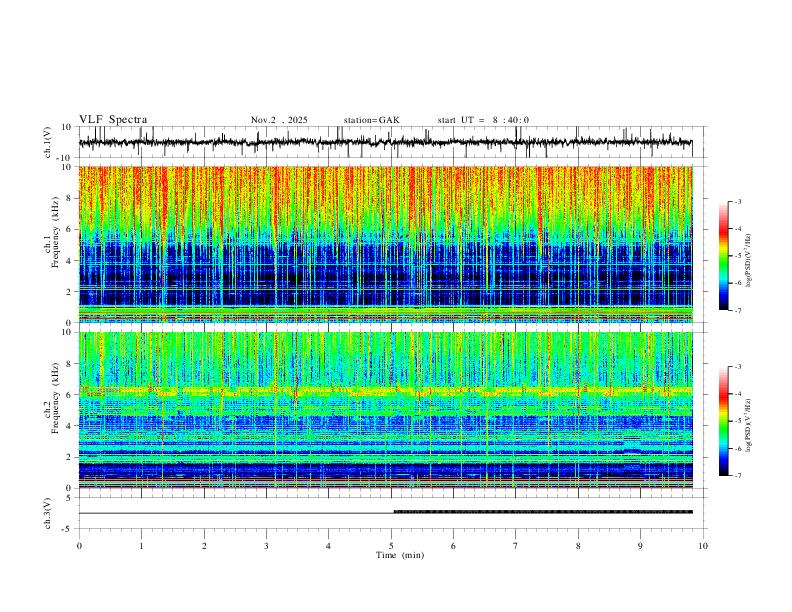Image resolution: width=792 pixels, height=612 pixels.
Task: Click the "-3" label on ch.1 colorbar
Action: tap(737, 201)
